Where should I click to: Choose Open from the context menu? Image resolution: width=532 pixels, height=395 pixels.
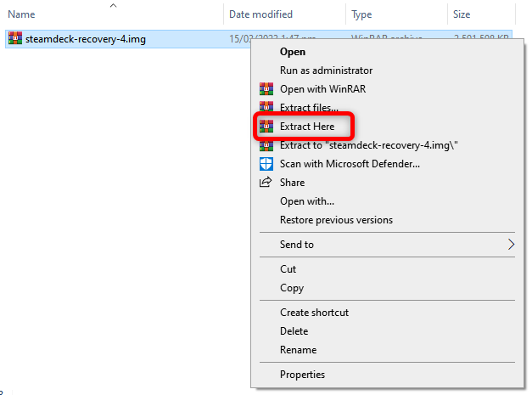tap(293, 52)
